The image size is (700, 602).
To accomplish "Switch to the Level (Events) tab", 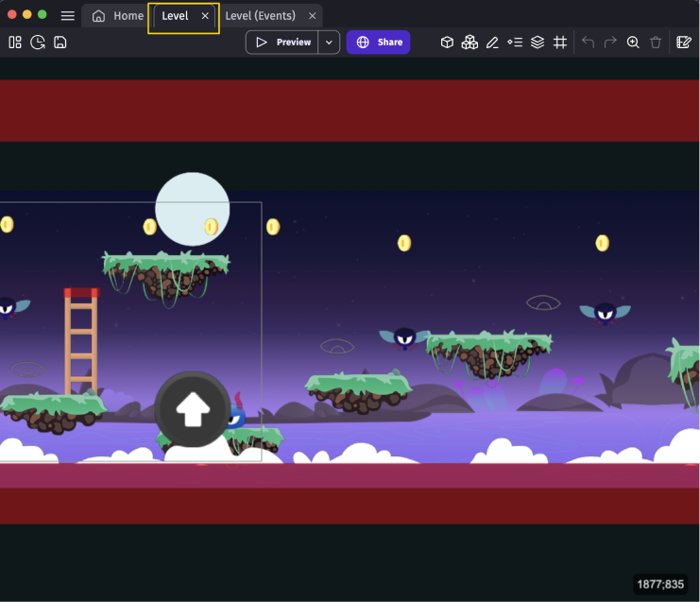I will tap(260, 16).
